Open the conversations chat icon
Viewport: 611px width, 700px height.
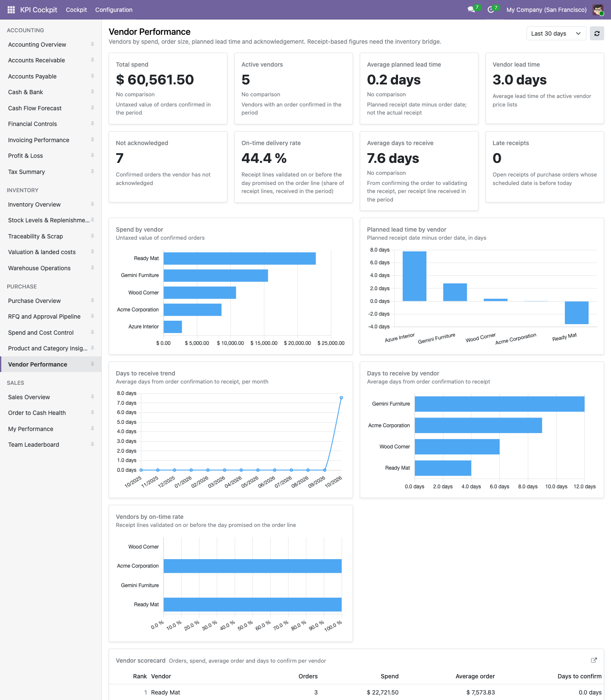pyautogui.click(x=471, y=10)
